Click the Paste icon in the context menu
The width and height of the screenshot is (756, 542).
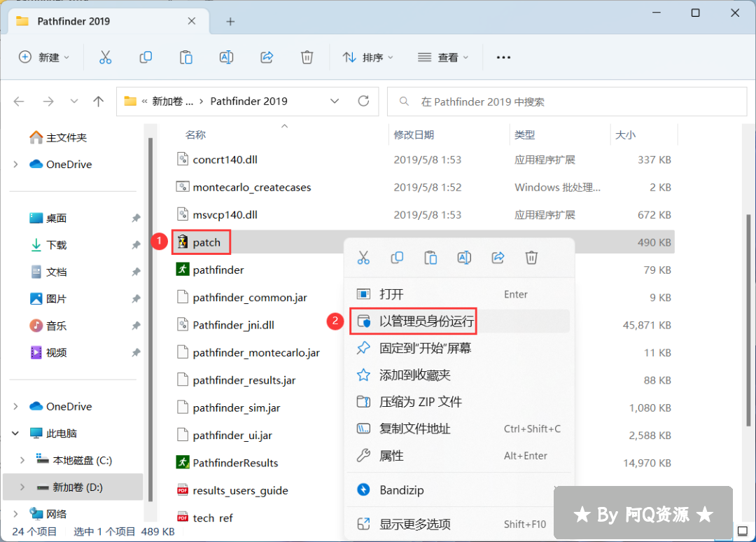click(x=430, y=258)
